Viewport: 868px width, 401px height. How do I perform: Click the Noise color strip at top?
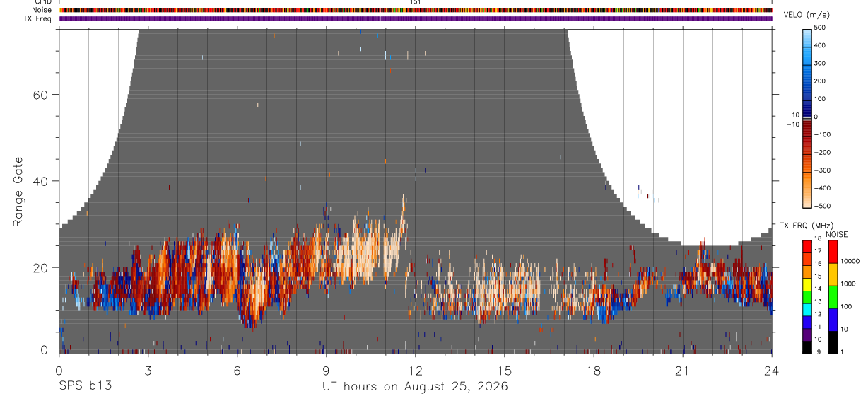(x=416, y=10)
